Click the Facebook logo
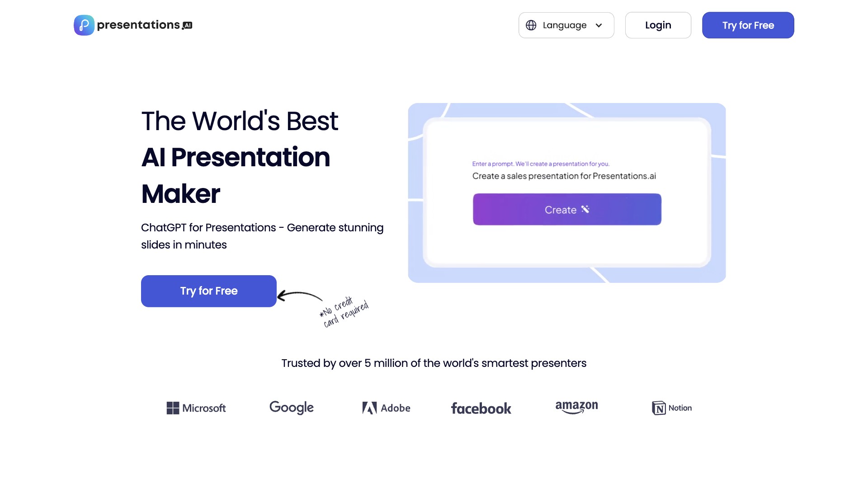This screenshot has height=488, width=868. point(481,408)
